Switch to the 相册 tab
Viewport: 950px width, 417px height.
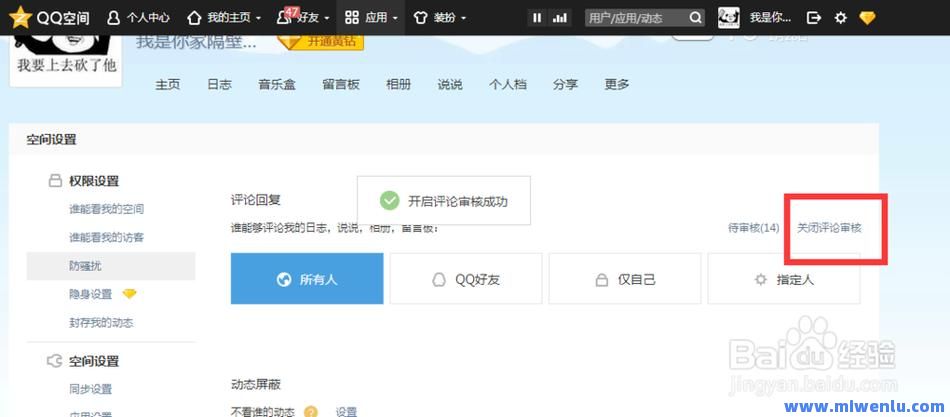click(398, 85)
